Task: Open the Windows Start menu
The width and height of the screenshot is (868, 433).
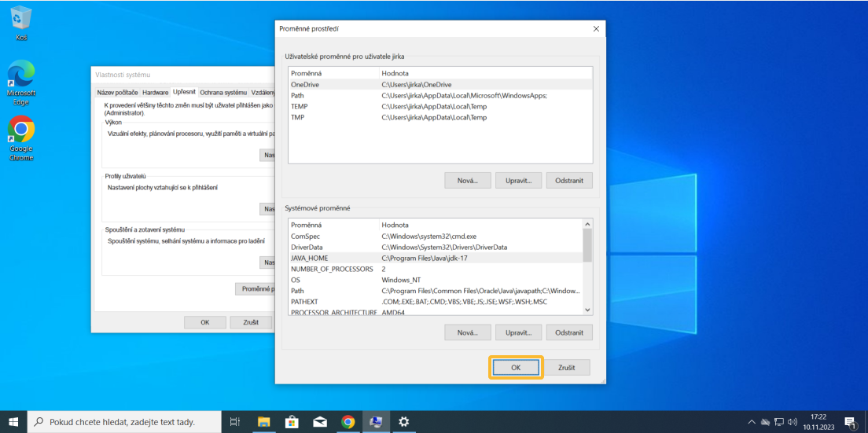Action: point(13,422)
